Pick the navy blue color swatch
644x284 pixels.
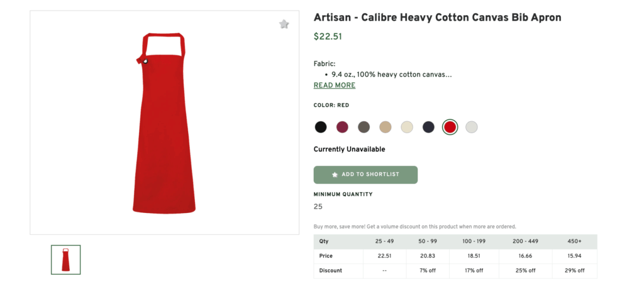(x=428, y=127)
